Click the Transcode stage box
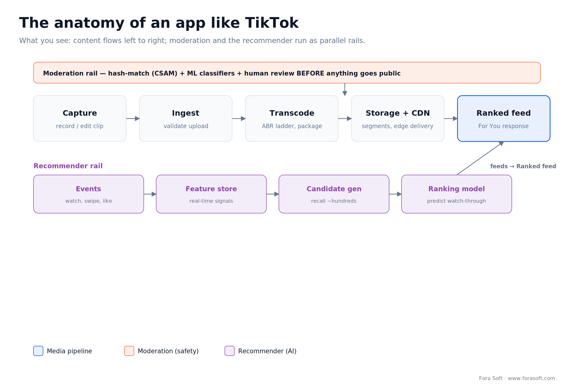574x392 pixels. click(x=292, y=119)
